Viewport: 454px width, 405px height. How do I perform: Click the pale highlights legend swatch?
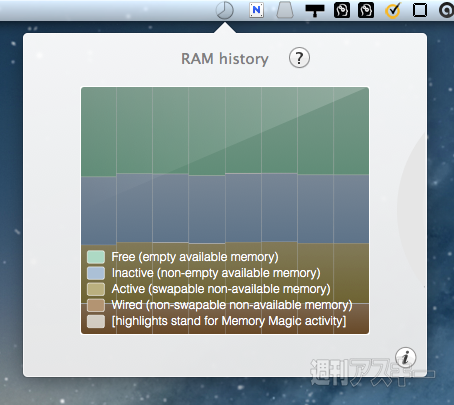[96, 321]
